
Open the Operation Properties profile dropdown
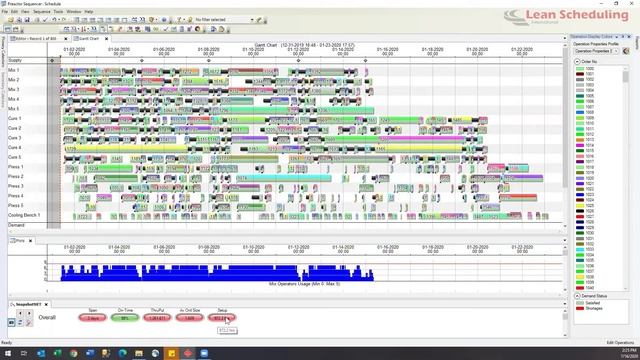[x=596, y=51]
